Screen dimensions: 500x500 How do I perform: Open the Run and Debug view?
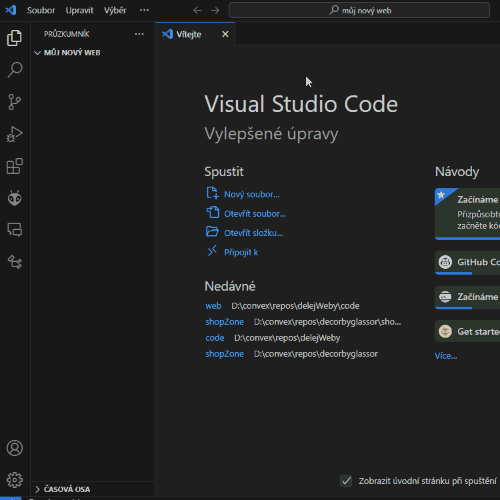click(x=15, y=134)
